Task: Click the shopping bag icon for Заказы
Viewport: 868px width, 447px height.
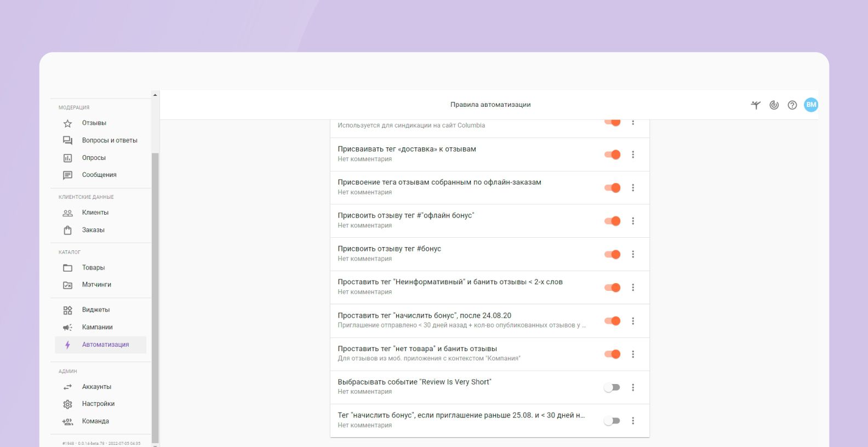Action: [67, 230]
